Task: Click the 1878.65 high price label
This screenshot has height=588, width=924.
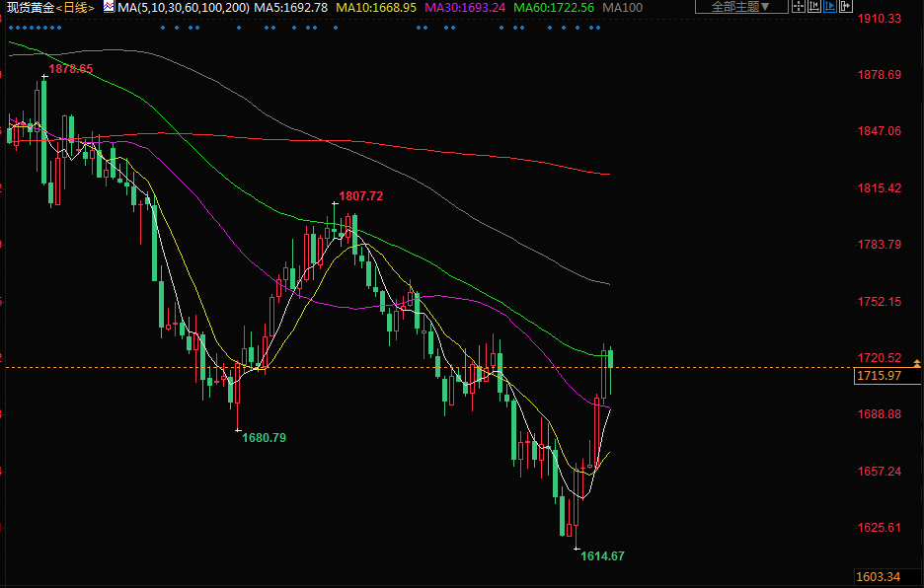Action: tap(71, 68)
